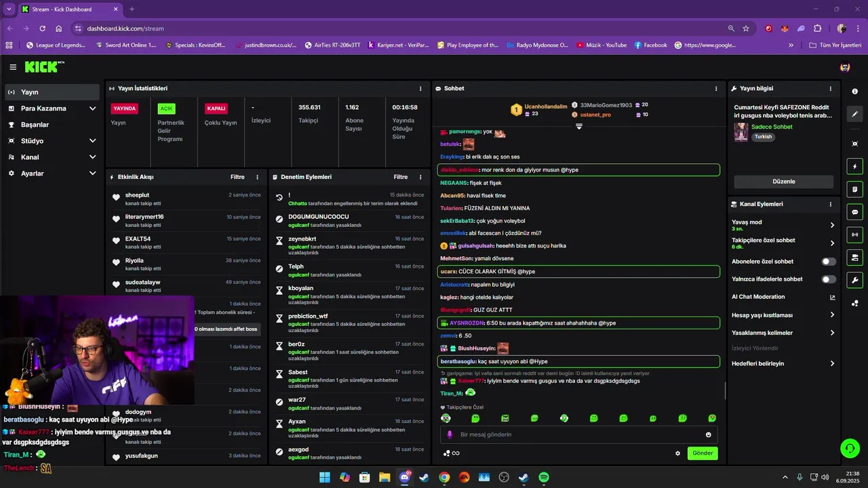Open Kanal Eylemleri panel options menu
Screen dimensions: 868x488
coord(831,204)
